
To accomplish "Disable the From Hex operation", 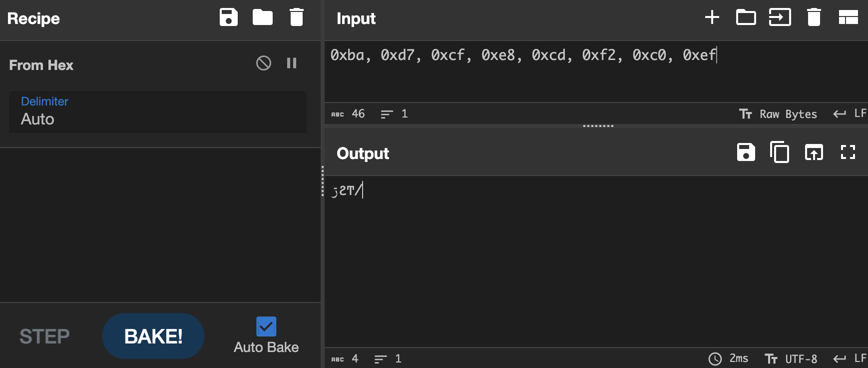I will pyautogui.click(x=264, y=63).
